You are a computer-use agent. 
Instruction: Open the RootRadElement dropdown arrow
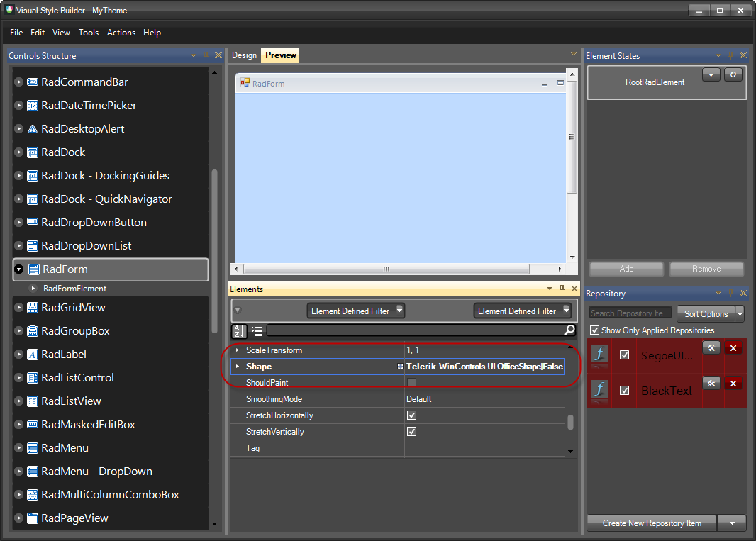[711, 74]
